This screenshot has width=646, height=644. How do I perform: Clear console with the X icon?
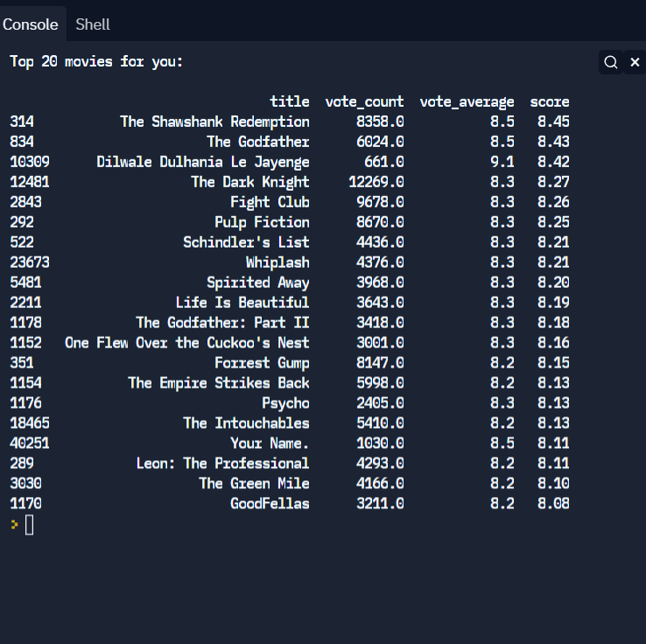pos(635,62)
